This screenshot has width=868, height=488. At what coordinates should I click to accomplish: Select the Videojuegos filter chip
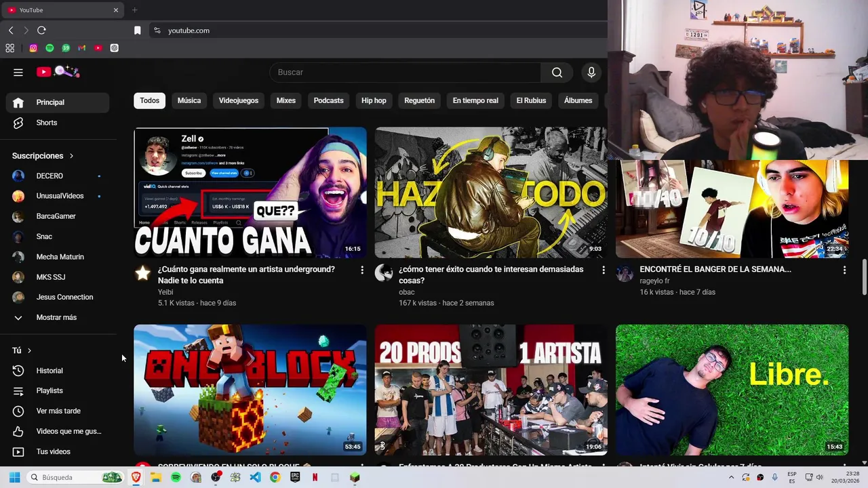[239, 100]
